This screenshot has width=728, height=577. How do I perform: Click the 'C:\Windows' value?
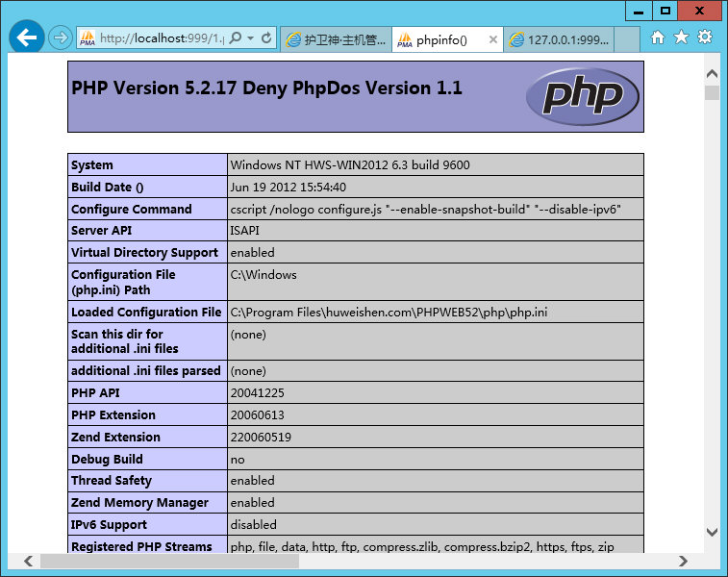pos(264,275)
